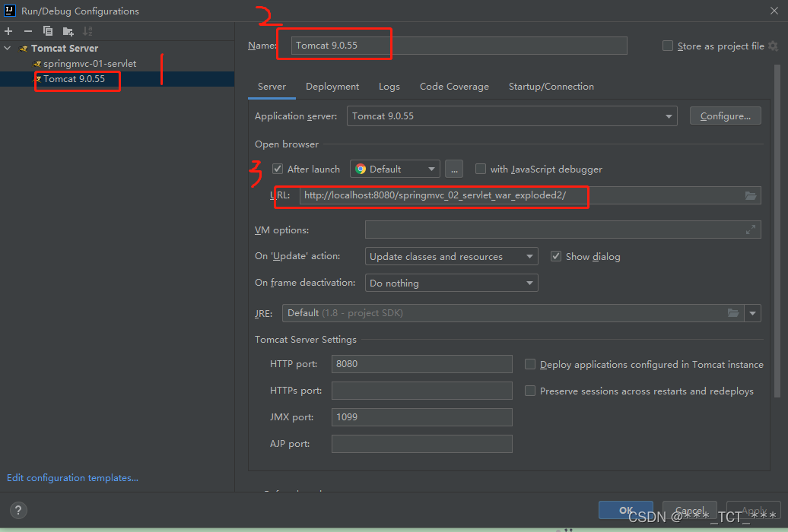Click the JRE Default text field
The height and width of the screenshot is (532, 788).
tap(513, 313)
